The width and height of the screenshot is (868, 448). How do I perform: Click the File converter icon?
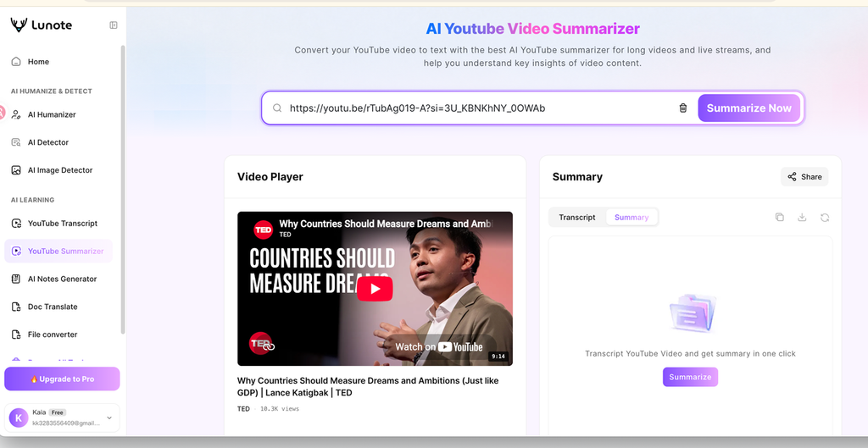(16, 334)
